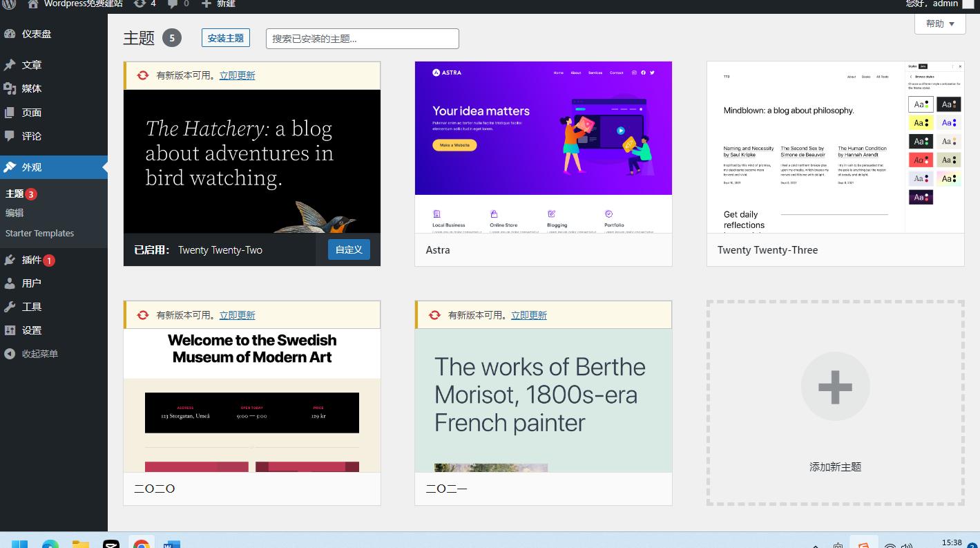Click the Posts (文章) pushpin icon
The height and width of the screenshot is (548, 980).
(10, 65)
